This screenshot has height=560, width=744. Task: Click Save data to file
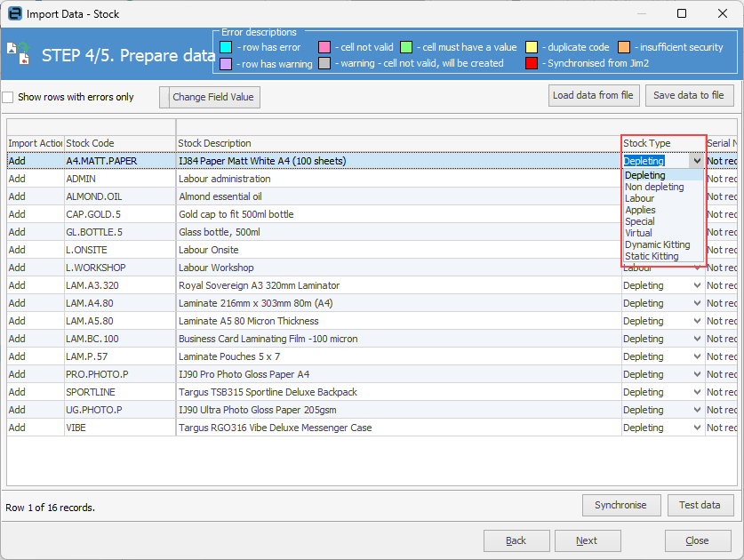click(689, 95)
